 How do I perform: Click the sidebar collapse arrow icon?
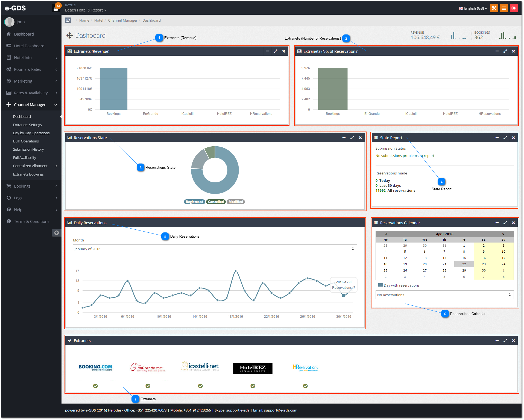point(56,233)
